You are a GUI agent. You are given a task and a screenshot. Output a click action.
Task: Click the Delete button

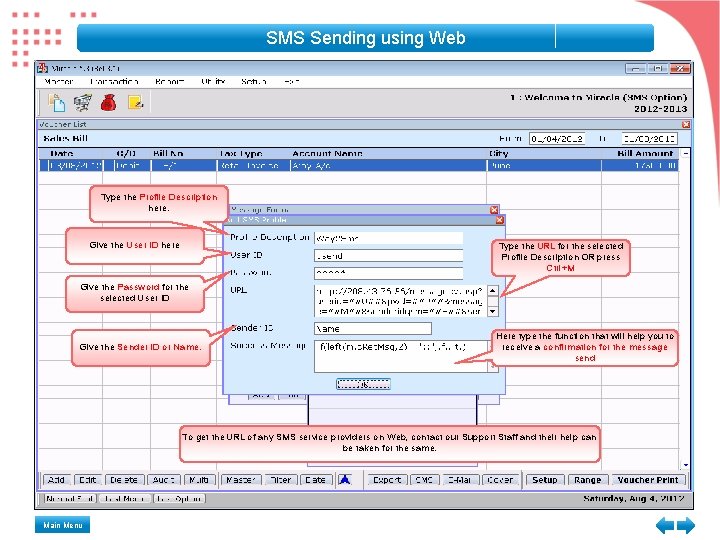(x=124, y=480)
